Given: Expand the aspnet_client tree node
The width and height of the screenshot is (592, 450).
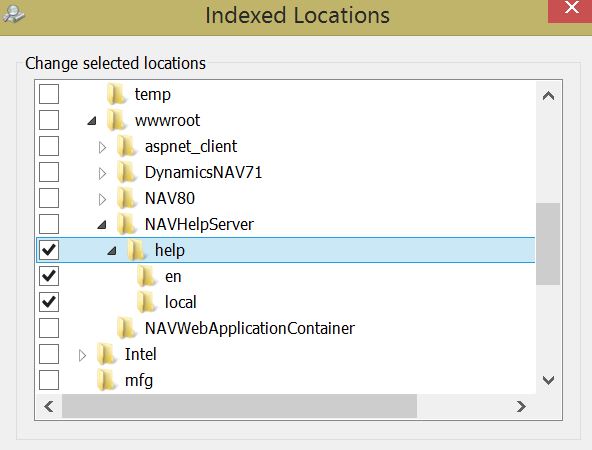Looking at the screenshot, I should click(102, 147).
